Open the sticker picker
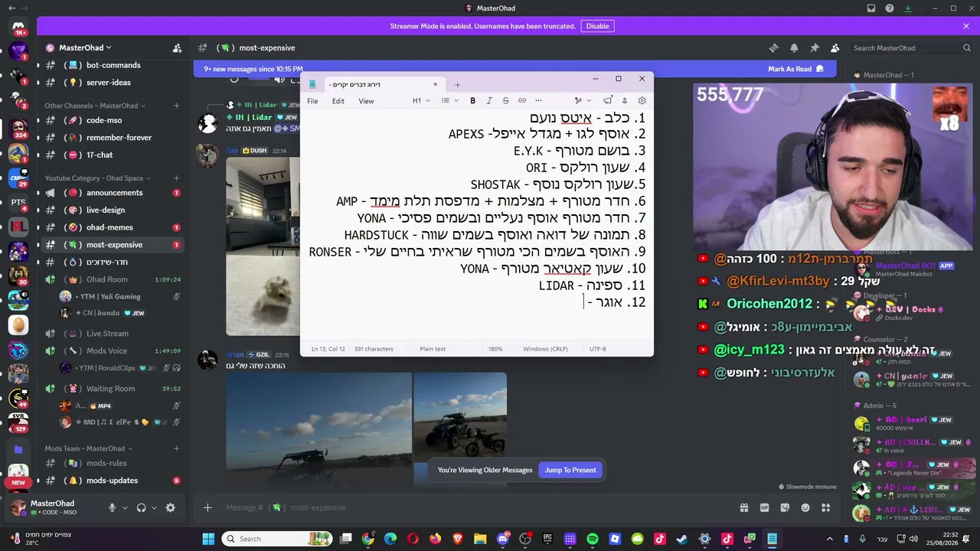The height and width of the screenshot is (551, 980). [x=785, y=507]
